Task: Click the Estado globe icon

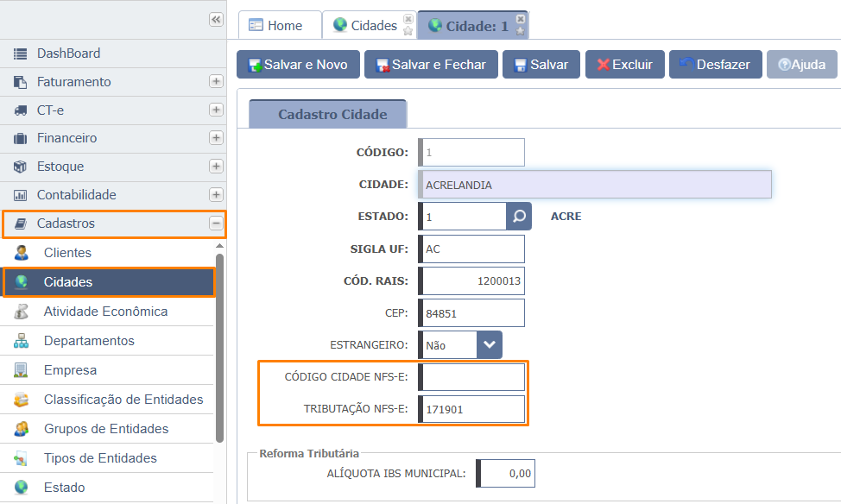Action: 22,488
